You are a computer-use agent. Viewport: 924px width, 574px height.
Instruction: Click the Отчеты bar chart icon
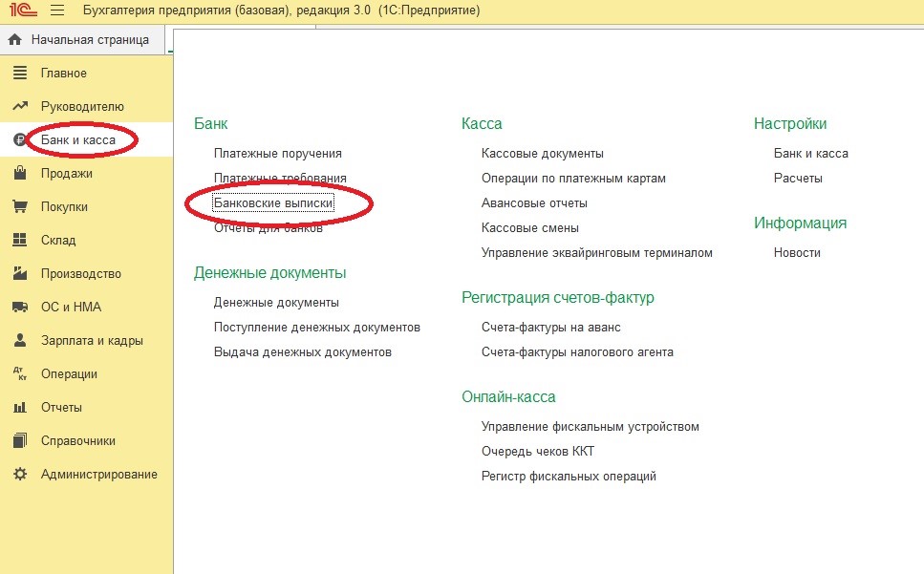(20, 407)
